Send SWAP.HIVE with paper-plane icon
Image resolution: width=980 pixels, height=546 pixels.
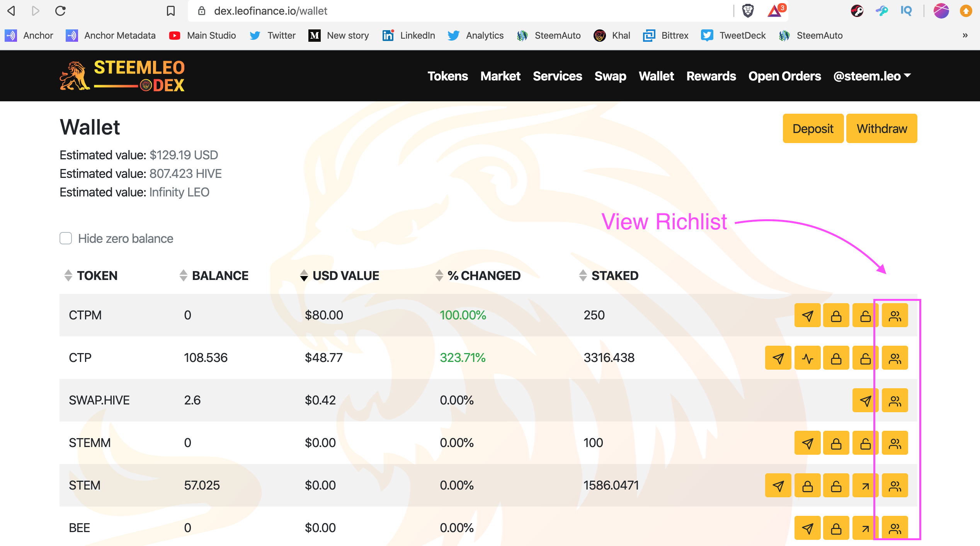[x=865, y=400]
